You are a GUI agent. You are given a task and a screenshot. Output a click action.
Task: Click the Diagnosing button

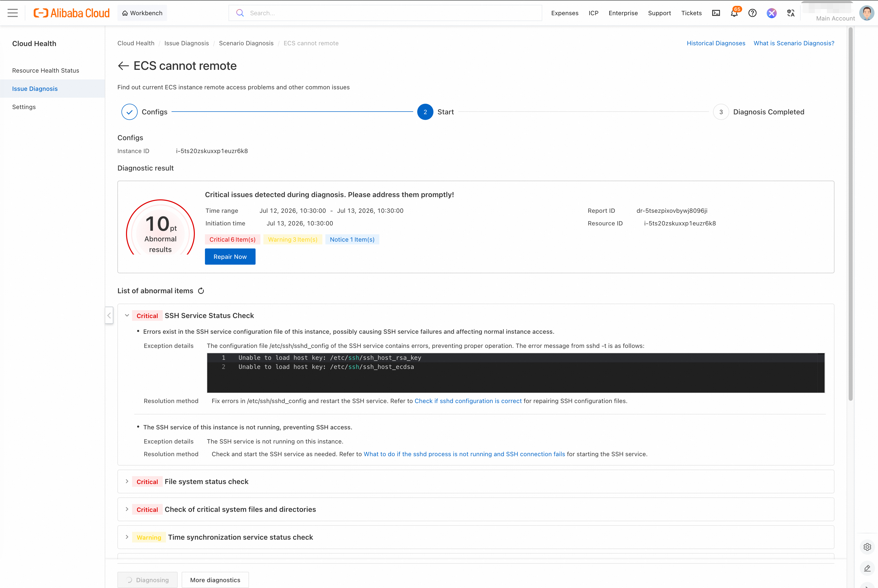pos(148,580)
